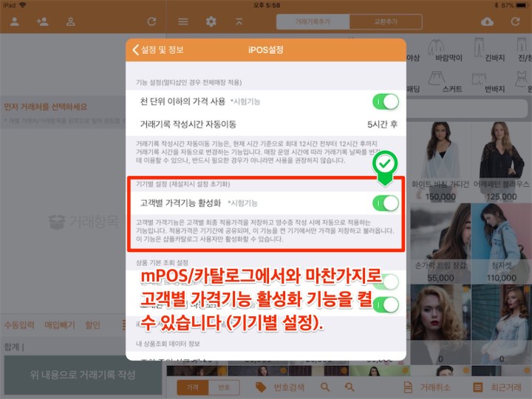Toggle the second switch under 상품 기본 조회 설정
Image resolution: width=532 pixels, height=399 pixels.
pyautogui.click(x=386, y=304)
